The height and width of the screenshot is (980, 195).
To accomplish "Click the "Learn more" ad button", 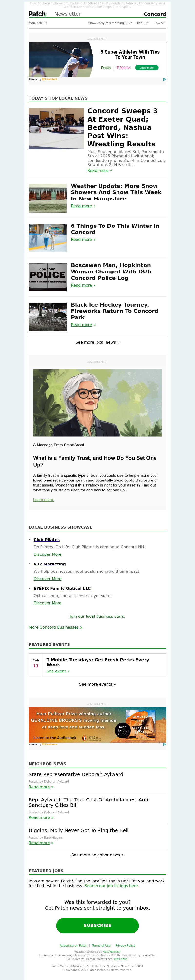I will coord(147,68).
